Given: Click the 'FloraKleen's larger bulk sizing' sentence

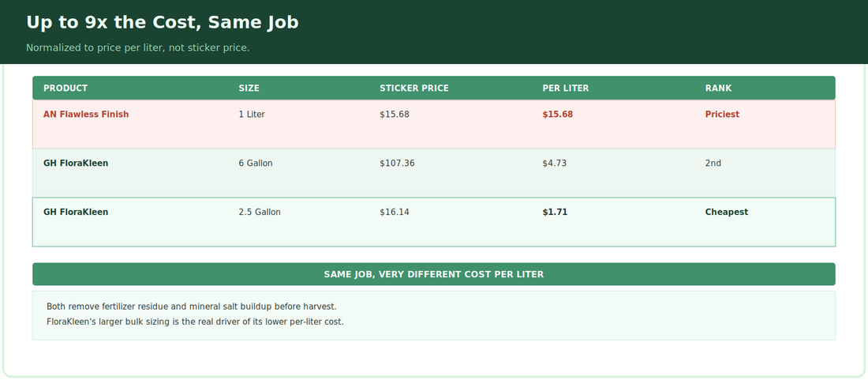Looking at the screenshot, I should [196, 322].
